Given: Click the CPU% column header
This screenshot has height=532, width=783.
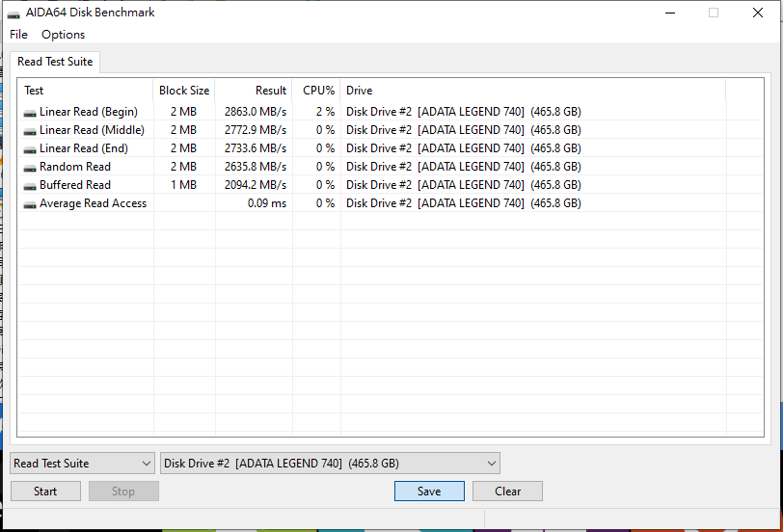Looking at the screenshot, I should (316, 91).
